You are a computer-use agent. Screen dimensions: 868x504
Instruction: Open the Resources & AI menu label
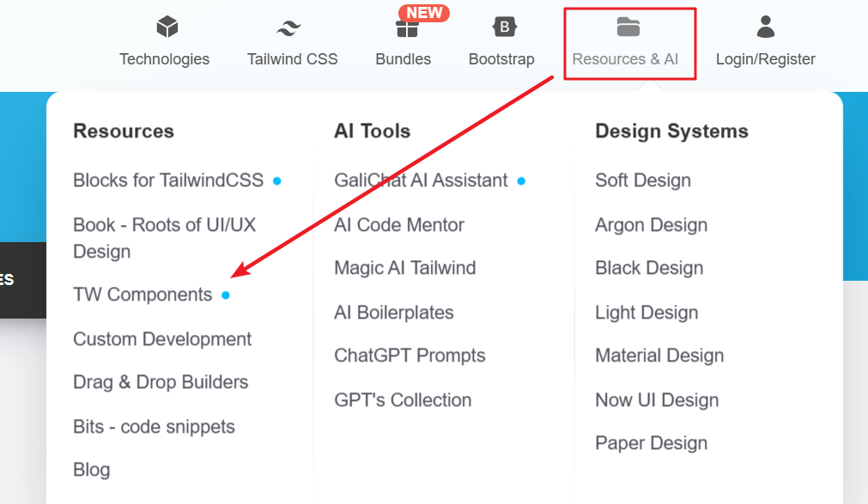point(625,59)
